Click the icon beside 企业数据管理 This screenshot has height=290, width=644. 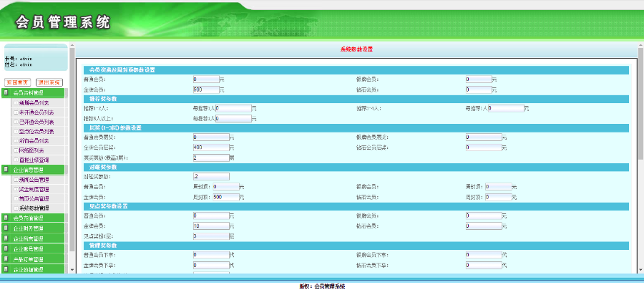coord(6,269)
